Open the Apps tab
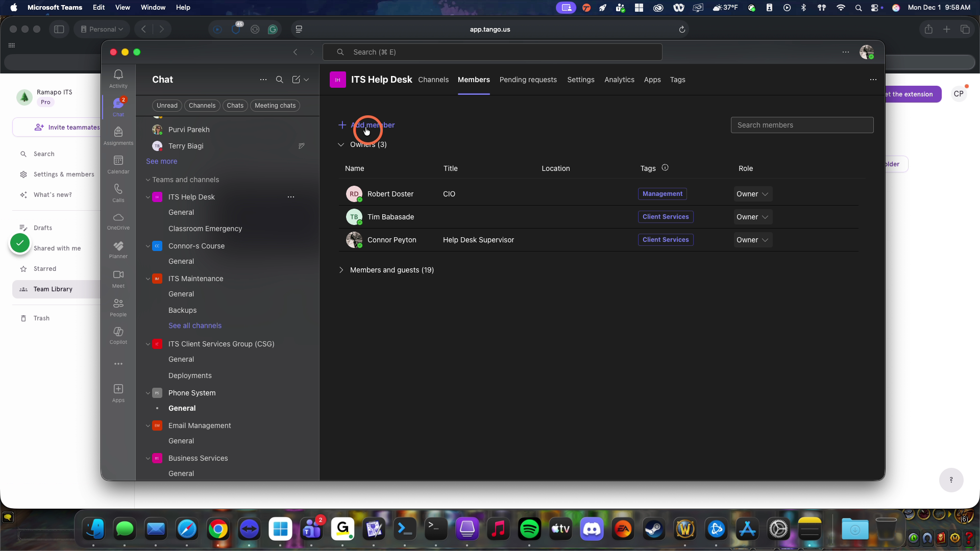Image resolution: width=980 pixels, height=551 pixels. [x=652, y=80]
